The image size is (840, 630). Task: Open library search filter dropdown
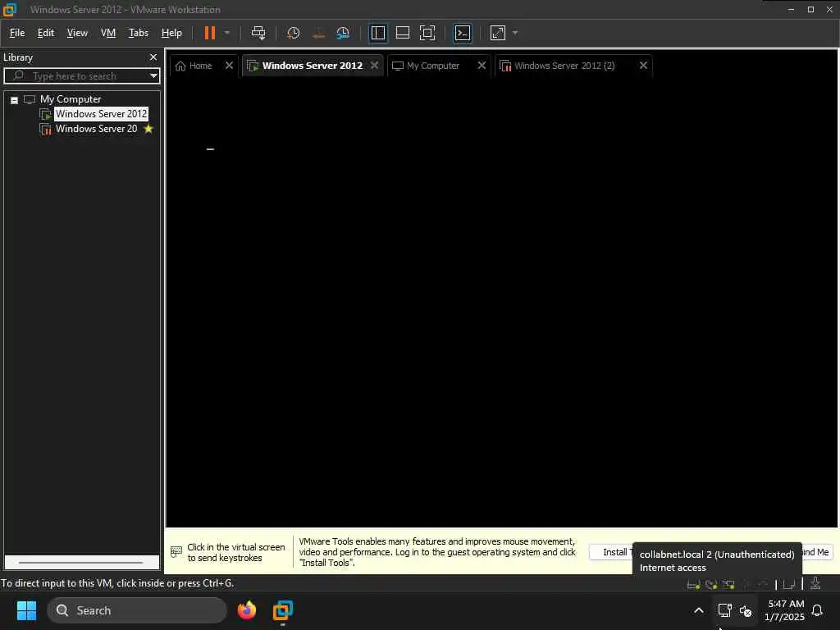click(153, 75)
